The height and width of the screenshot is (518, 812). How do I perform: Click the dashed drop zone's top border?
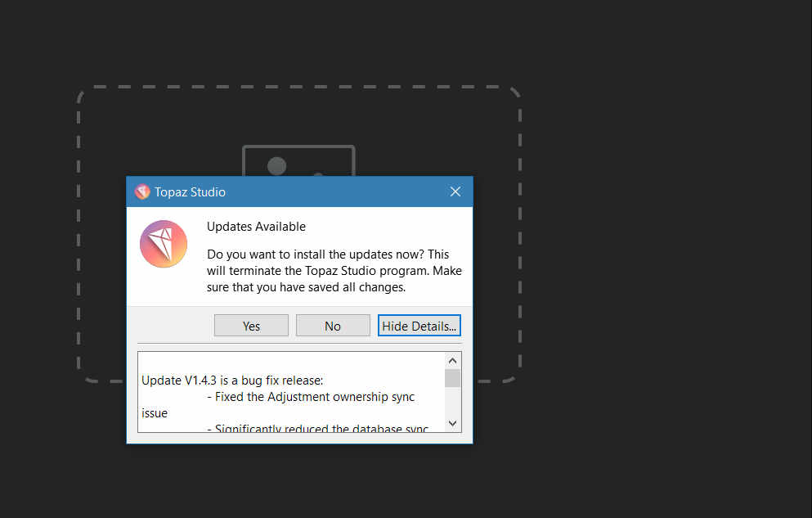tap(298, 87)
